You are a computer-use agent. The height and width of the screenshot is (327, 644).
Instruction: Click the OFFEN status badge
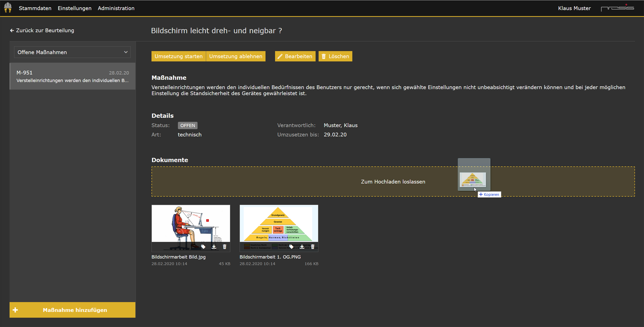pos(187,125)
